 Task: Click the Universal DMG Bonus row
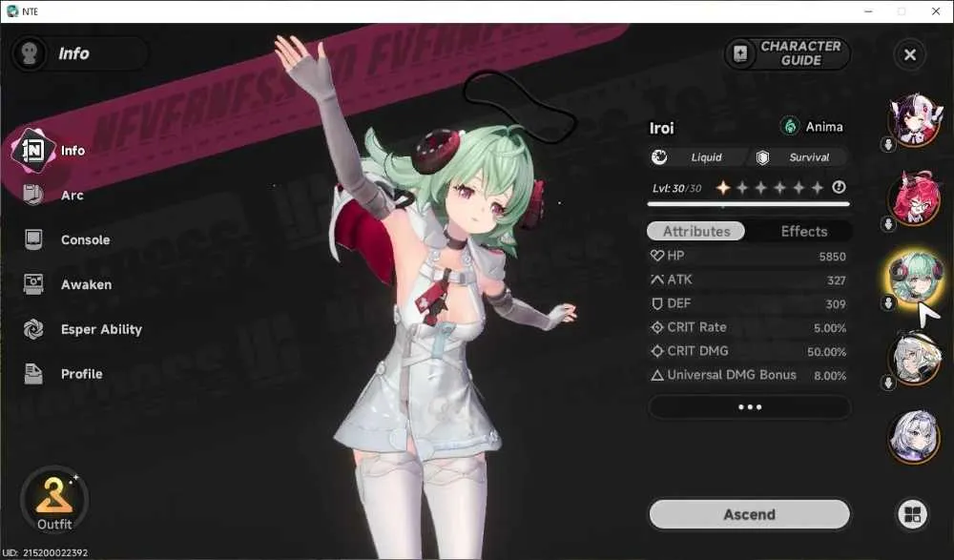click(748, 375)
